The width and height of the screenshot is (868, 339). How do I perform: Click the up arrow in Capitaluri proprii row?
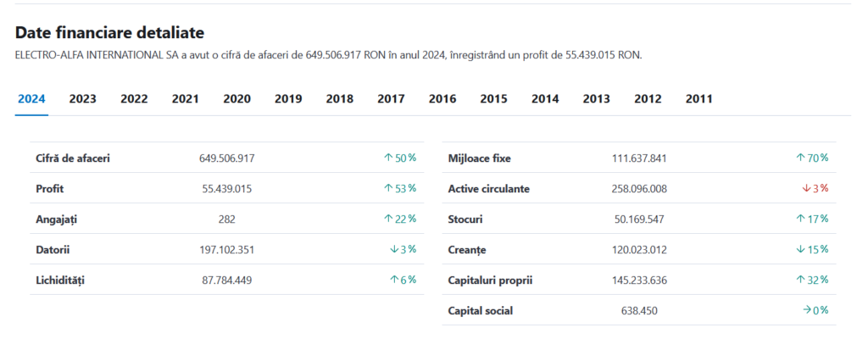coord(800,280)
